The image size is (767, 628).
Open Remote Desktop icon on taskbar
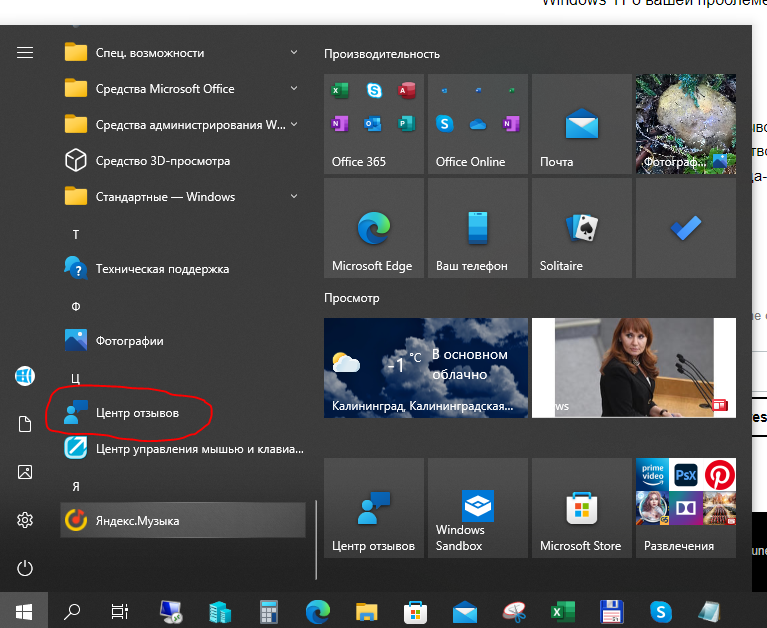click(171, 611)
